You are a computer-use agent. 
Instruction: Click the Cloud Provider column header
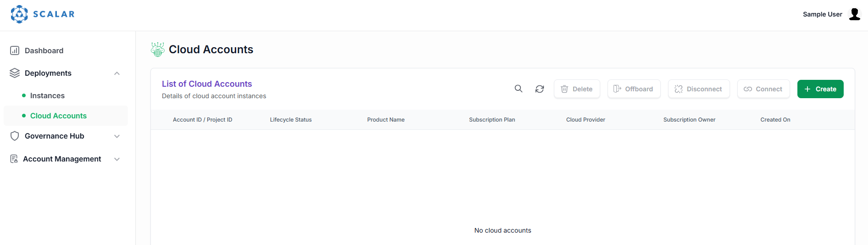[586, 120]
